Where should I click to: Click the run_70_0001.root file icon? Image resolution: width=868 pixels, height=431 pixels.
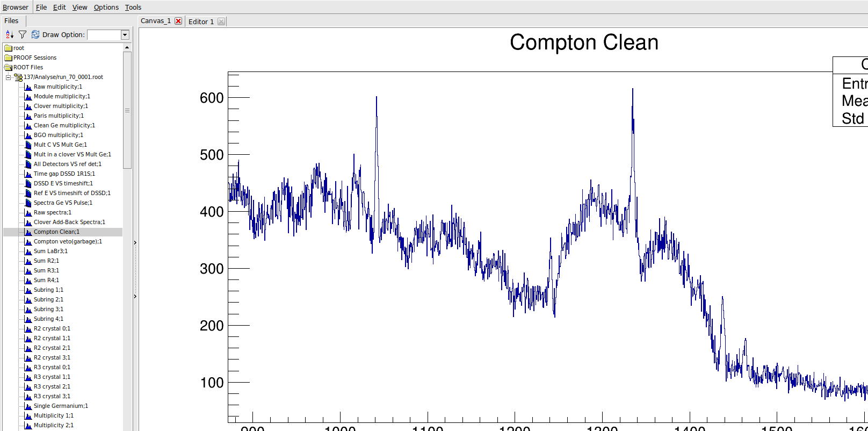click(x=18, y=77)
